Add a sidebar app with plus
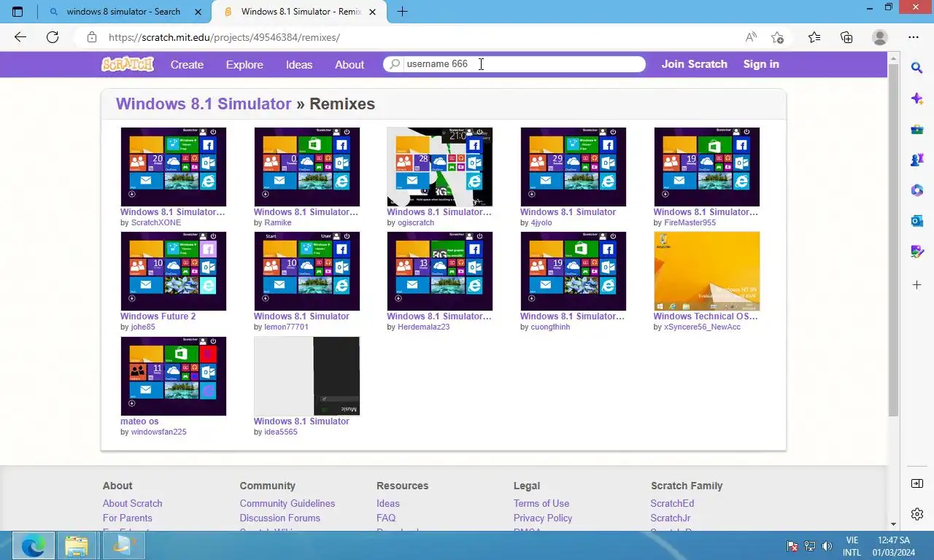Viewport: 934px width, 560px height. pos(917,284)
